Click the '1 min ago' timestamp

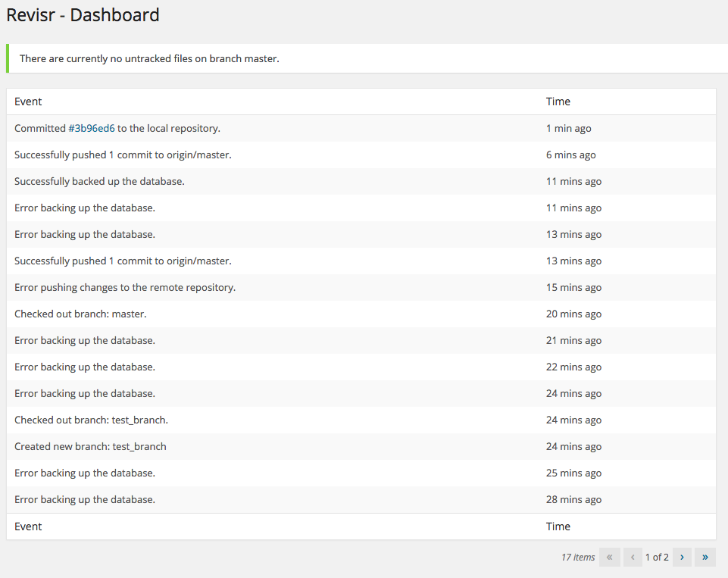click(x=568, y=129)
